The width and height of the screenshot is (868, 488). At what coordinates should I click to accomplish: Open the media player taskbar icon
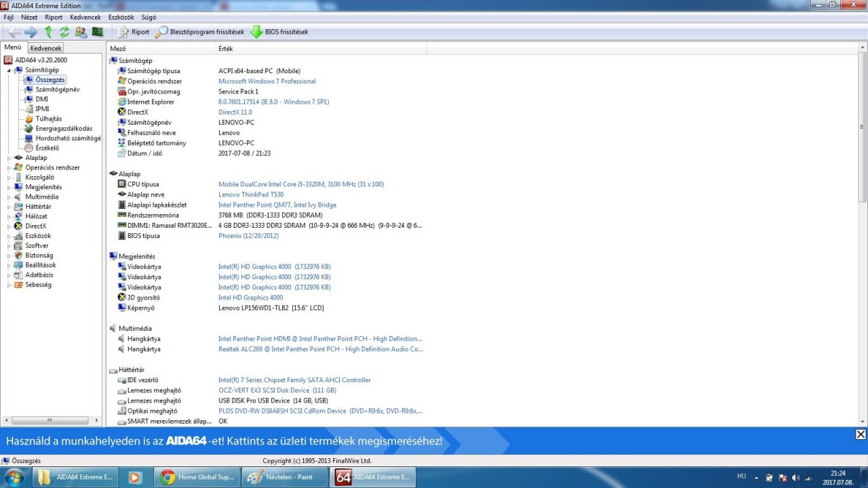[135, 477]
